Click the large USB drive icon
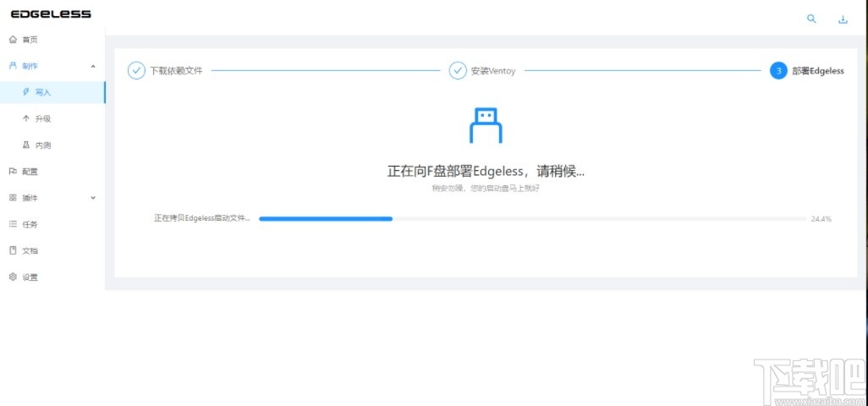The width and height of the screenshot is (868, 406). click(x=486, y=125)
